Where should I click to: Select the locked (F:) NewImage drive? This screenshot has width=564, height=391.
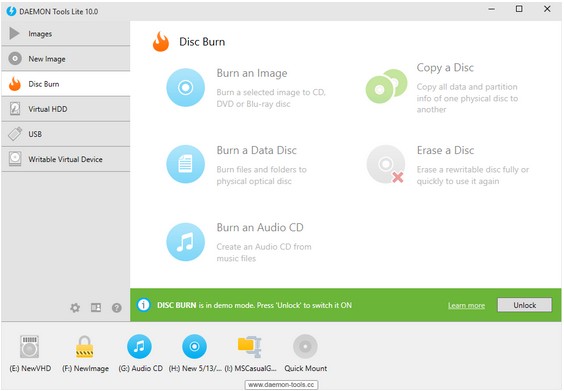[x=85, y=346]
